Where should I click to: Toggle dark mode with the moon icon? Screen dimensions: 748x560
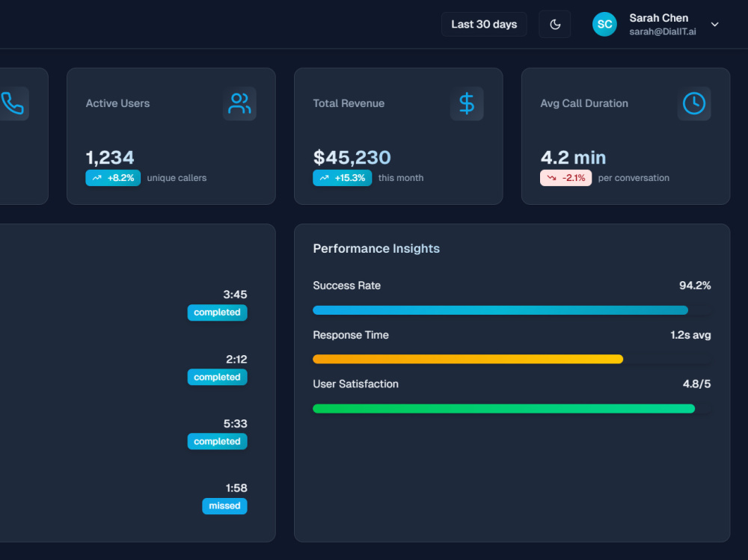[x=555, y=25]
